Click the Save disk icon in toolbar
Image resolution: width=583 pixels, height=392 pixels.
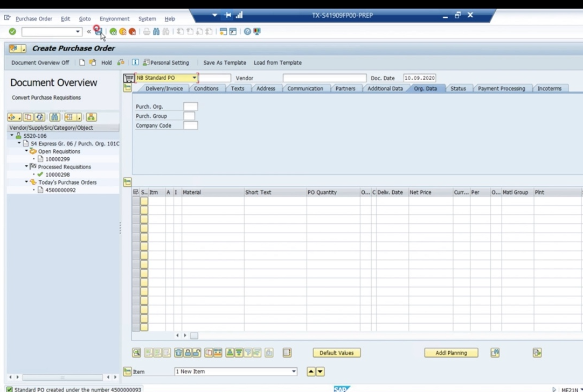pos(98,32)
